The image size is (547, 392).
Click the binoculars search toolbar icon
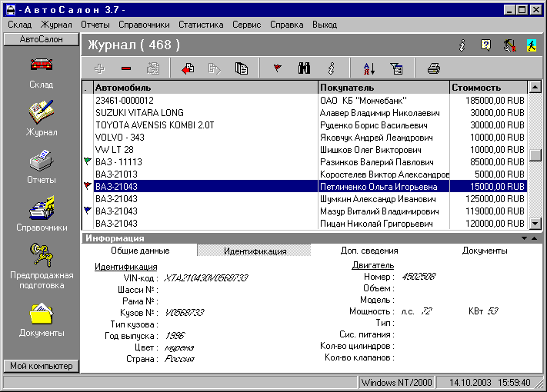coord(304,68)
